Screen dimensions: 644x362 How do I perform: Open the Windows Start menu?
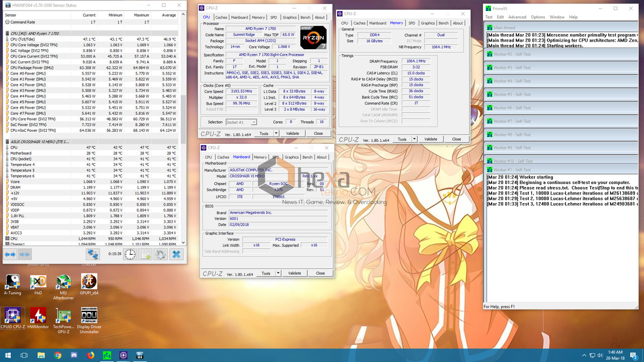coord(8,355)
